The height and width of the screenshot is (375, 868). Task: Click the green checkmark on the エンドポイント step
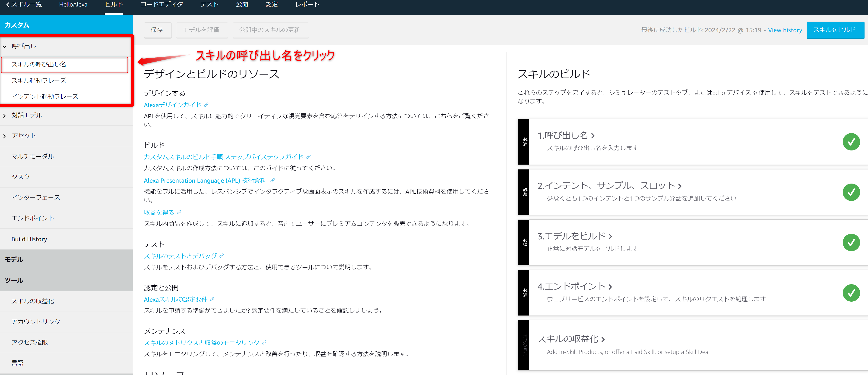(852, 293)
